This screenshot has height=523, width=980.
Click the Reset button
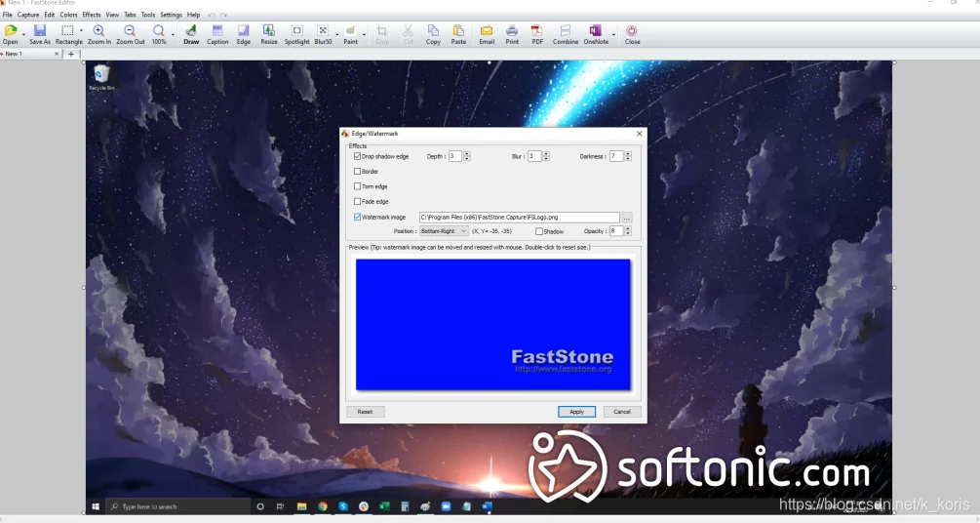pos(365,412)
